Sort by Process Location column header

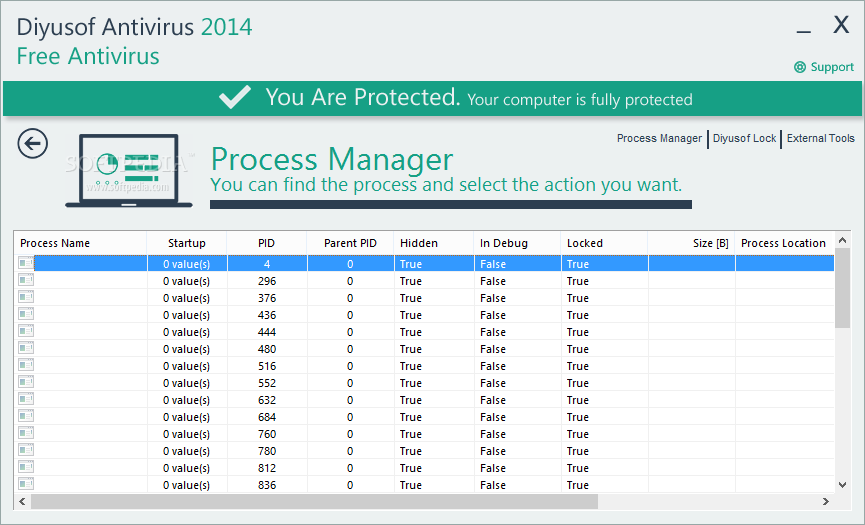point(784,243)
